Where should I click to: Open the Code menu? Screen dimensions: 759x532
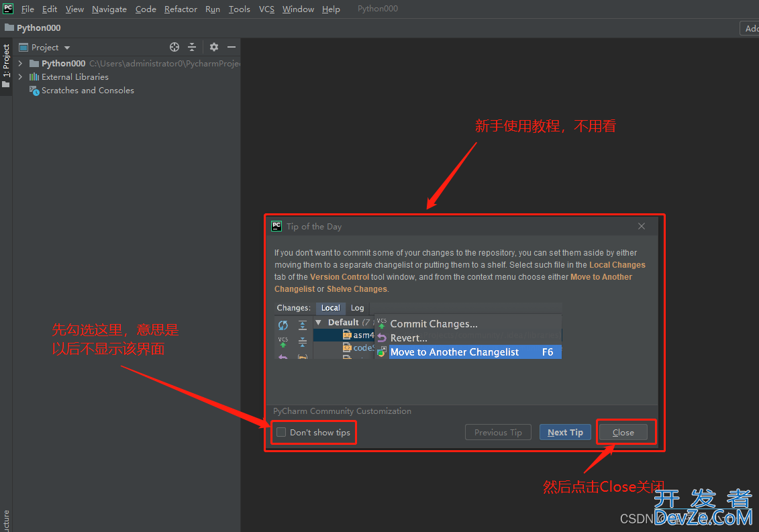pos(146,9)
